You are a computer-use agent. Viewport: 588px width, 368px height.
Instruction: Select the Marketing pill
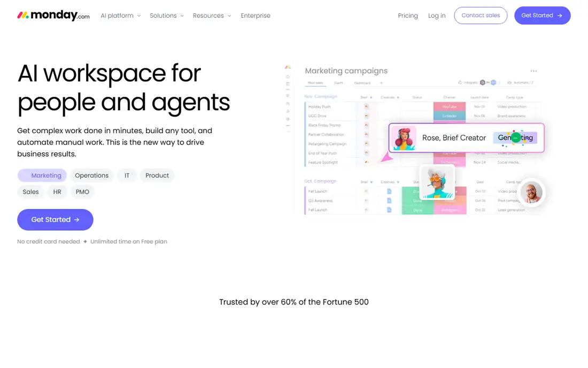42,175
